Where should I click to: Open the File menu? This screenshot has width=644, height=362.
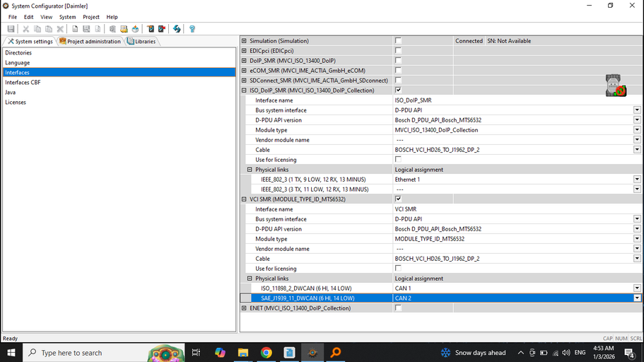click(13, 17)
